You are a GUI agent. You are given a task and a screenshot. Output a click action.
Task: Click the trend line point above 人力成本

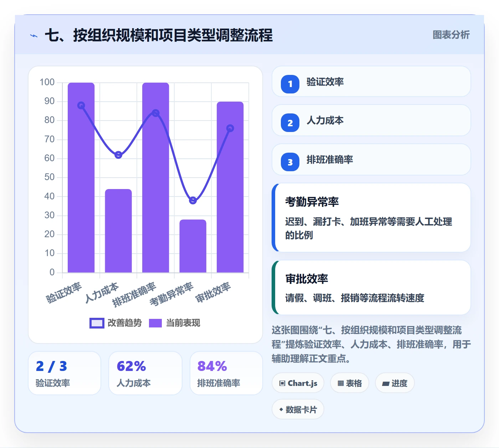[118, 155]
